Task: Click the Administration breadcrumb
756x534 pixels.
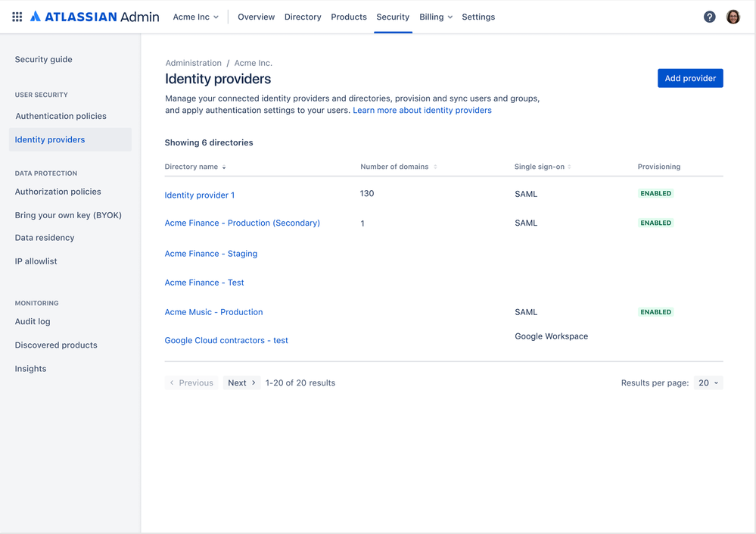Action: point(193,63)
